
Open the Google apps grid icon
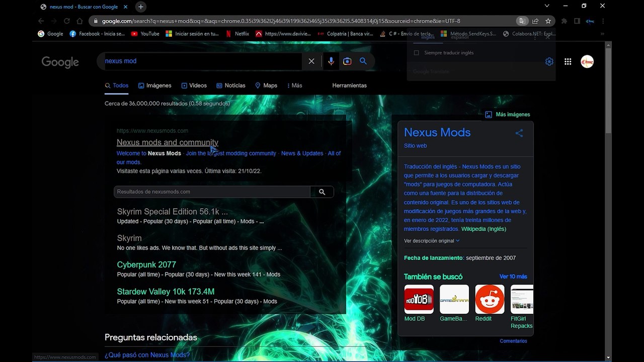(568, 61)
